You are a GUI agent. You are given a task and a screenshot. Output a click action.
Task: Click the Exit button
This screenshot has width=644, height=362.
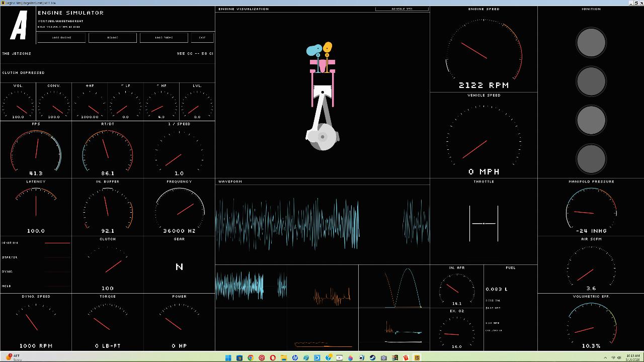click(202, 38)
